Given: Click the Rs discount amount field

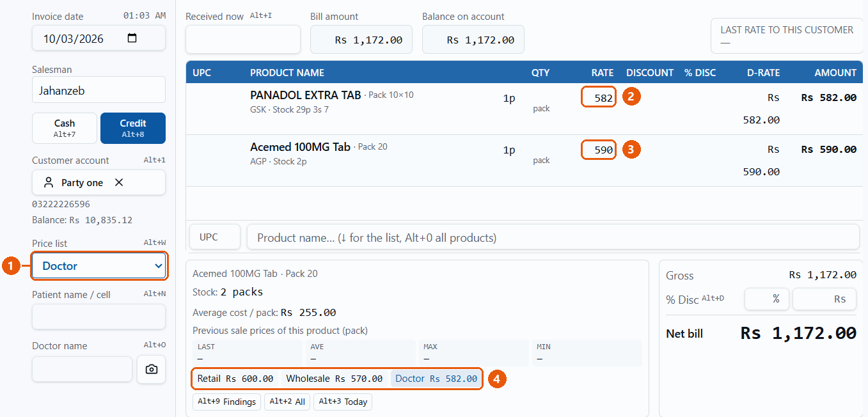Looking at the screenshot, I should (x=825, y=299).
